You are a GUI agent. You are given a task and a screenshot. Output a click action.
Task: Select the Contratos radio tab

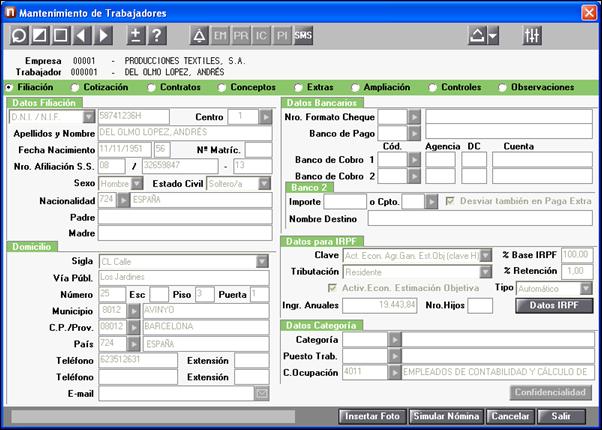152,88
